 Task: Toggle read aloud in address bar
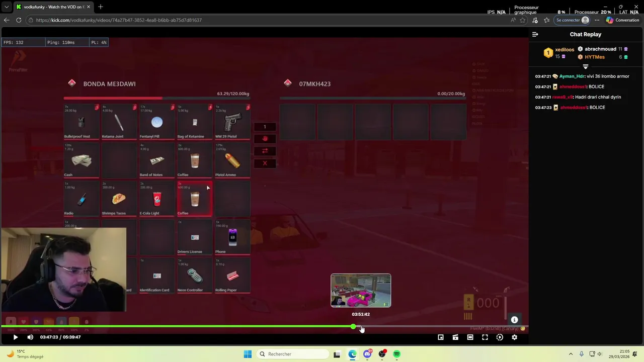coord(513,20)
